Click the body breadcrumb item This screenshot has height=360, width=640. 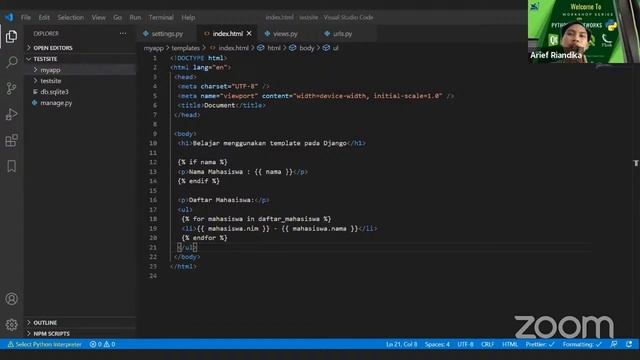point(302,48)
